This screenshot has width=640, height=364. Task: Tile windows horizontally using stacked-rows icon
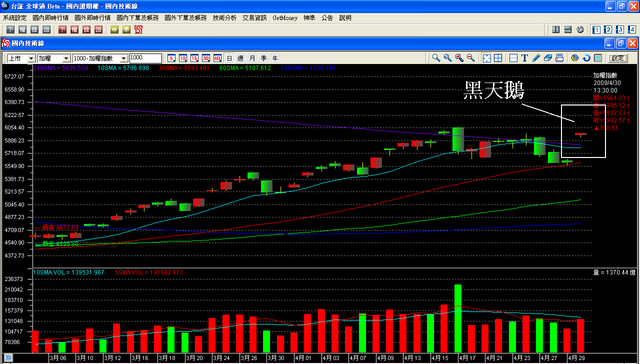tap(568, 29)
